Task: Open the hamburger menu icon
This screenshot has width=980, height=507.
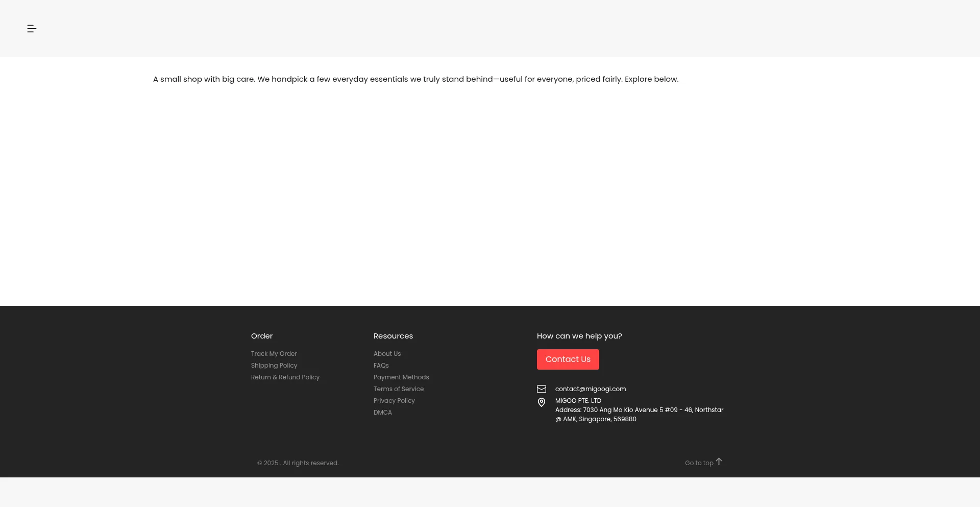Action: (x=32, y=29)
